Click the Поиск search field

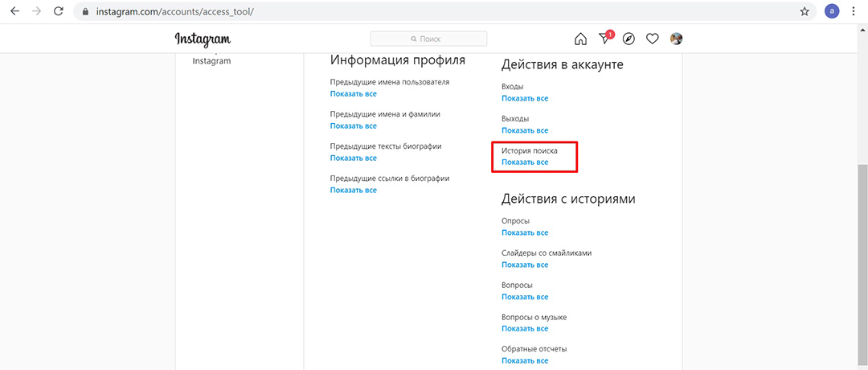(428, 39)
